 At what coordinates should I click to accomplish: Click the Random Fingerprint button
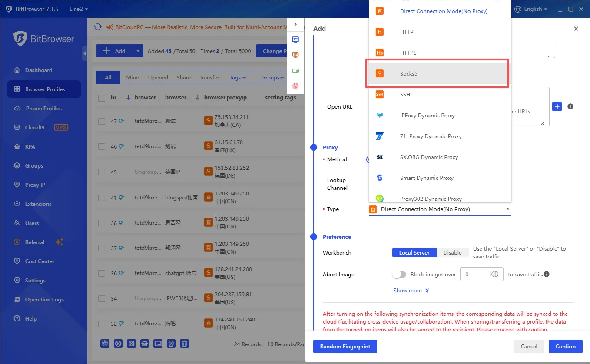345,346
